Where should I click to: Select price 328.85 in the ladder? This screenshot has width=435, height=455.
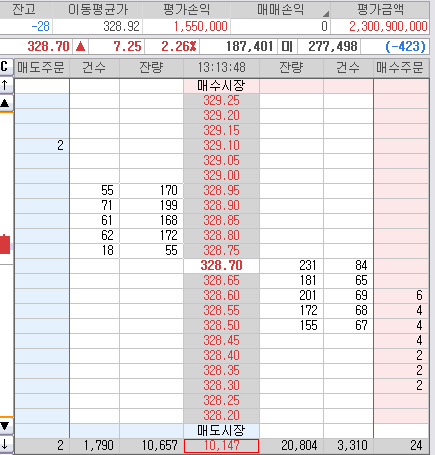click(221, 221)
